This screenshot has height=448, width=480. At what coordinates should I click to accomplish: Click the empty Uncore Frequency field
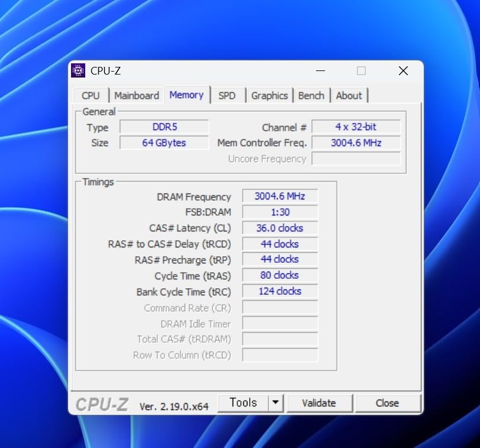click(356, 159)
